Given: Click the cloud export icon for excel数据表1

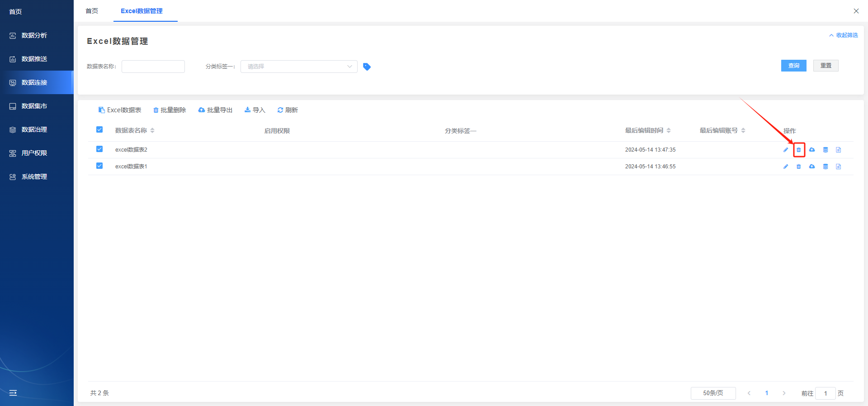Looking at the screenshot, I should pyautogui.click(x=812, y=167).
